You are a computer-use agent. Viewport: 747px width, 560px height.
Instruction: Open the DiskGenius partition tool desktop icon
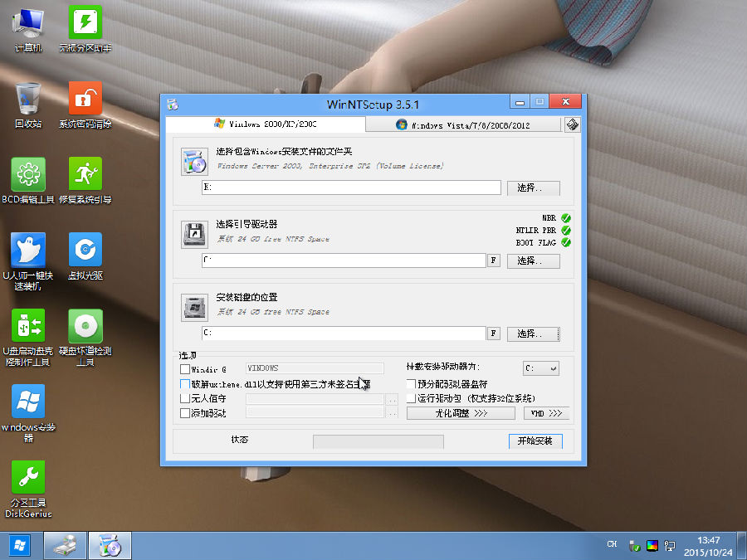28,479
